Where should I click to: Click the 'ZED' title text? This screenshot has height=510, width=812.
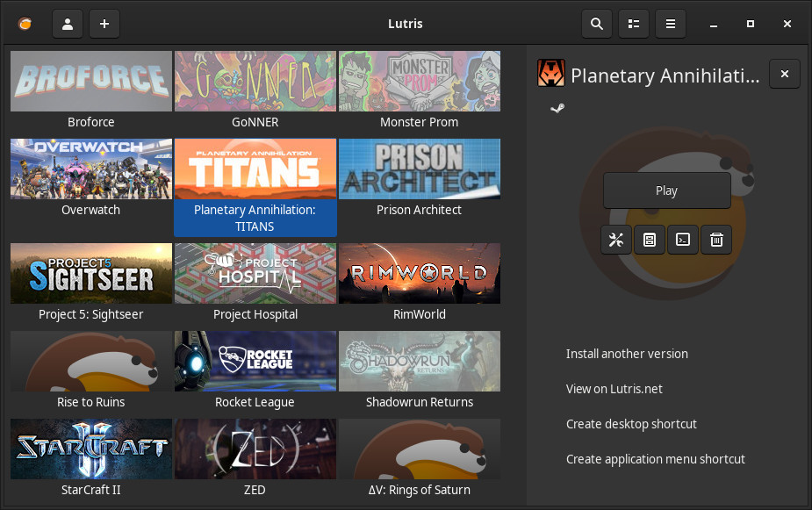pyautogui.click(x=255, y=490)
